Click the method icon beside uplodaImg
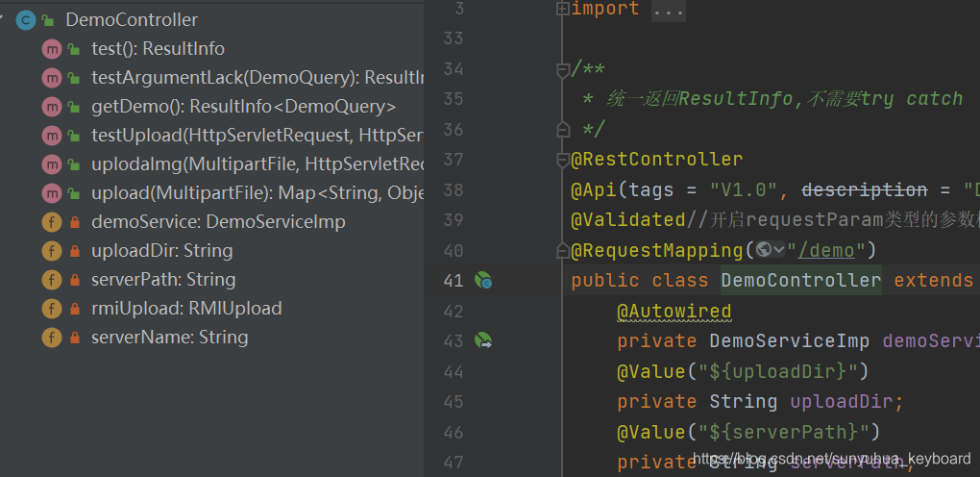Screen dimensions: 980x477 (51, 164)
